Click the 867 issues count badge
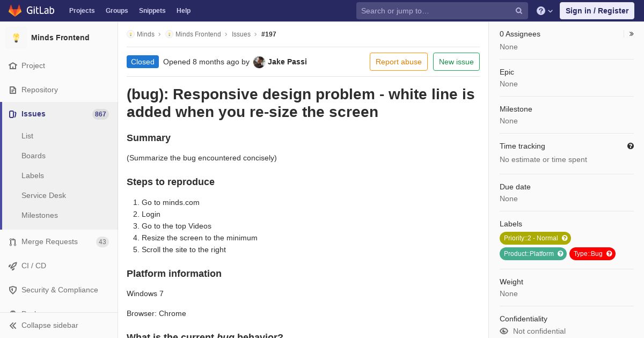 click(100, 114)
